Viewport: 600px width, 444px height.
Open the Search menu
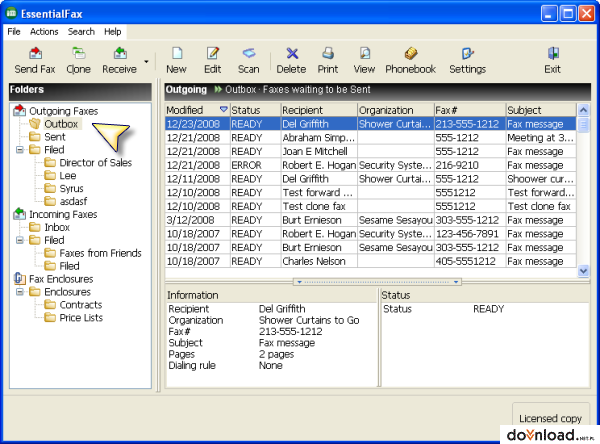point(81,31)
